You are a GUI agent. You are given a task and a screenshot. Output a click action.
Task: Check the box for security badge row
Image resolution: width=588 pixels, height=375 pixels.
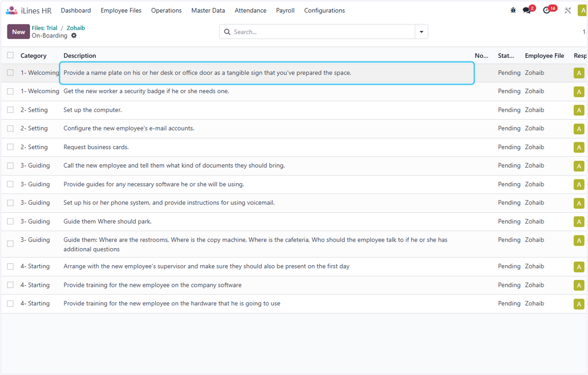[10, 91]
